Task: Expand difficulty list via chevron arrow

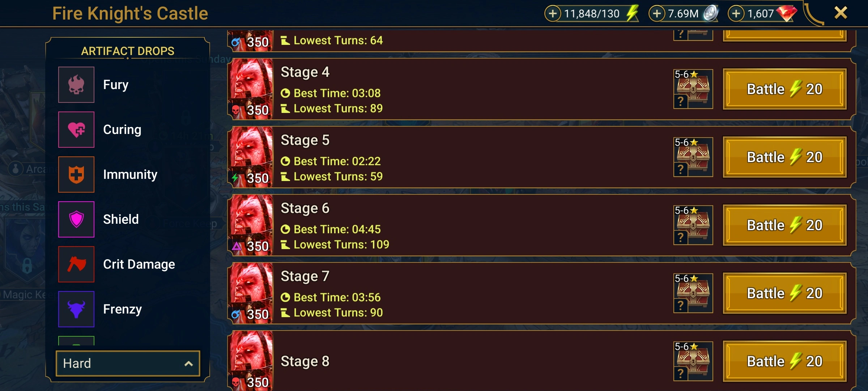Action: click(x=188, y=363)
